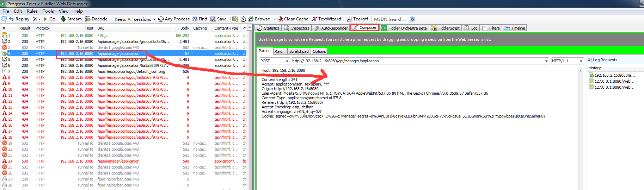Select the Scratchpad composer sub-tab
The width and height of the screenshot is (644, 190).
(299, 51)
